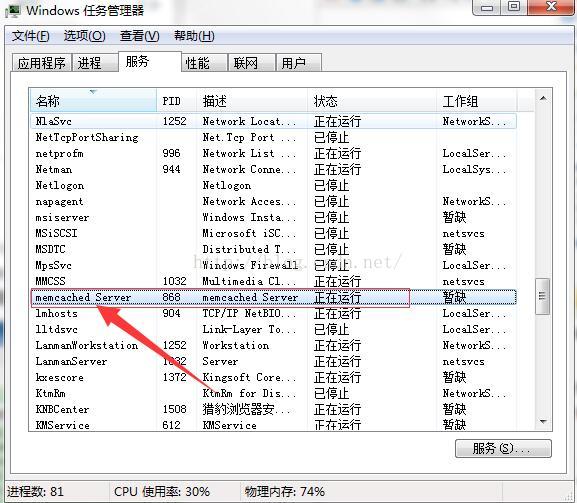The image size is (577, 503).
Task: Select the NetTcpPortSharing service row
Action: click(273, 137)
